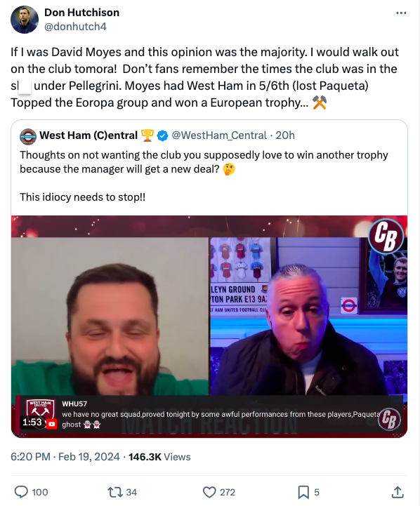This screenshot has height=506, width=420.
Task: Click Don Hutchison's profile avatar
Action: 25,20
